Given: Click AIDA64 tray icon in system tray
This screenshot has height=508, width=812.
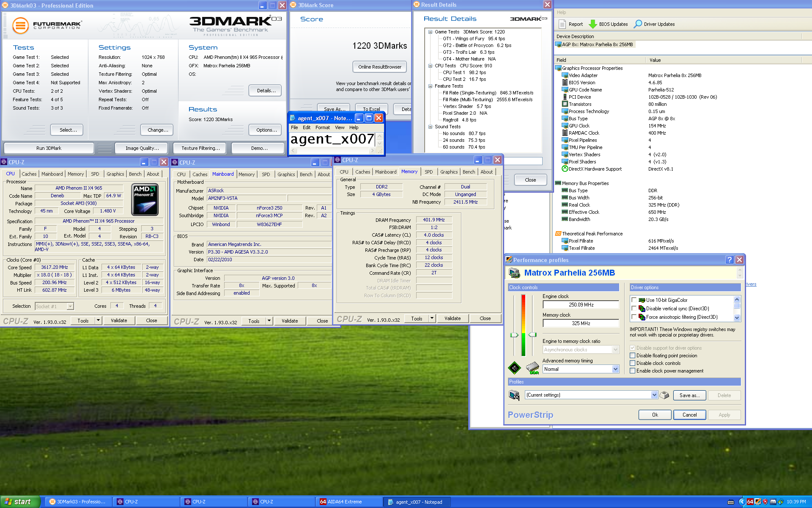Looking at the screenshot, I should click(750, 502).
